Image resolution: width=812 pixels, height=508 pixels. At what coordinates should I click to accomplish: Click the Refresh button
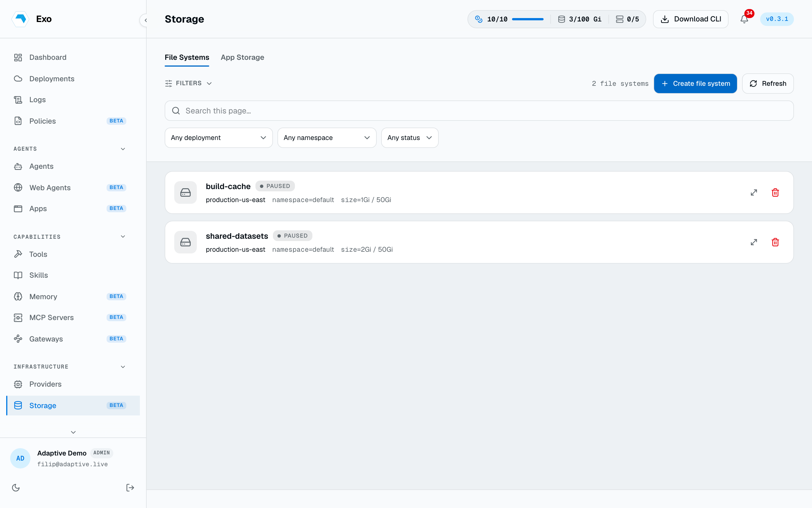click(x=768, y=84)
